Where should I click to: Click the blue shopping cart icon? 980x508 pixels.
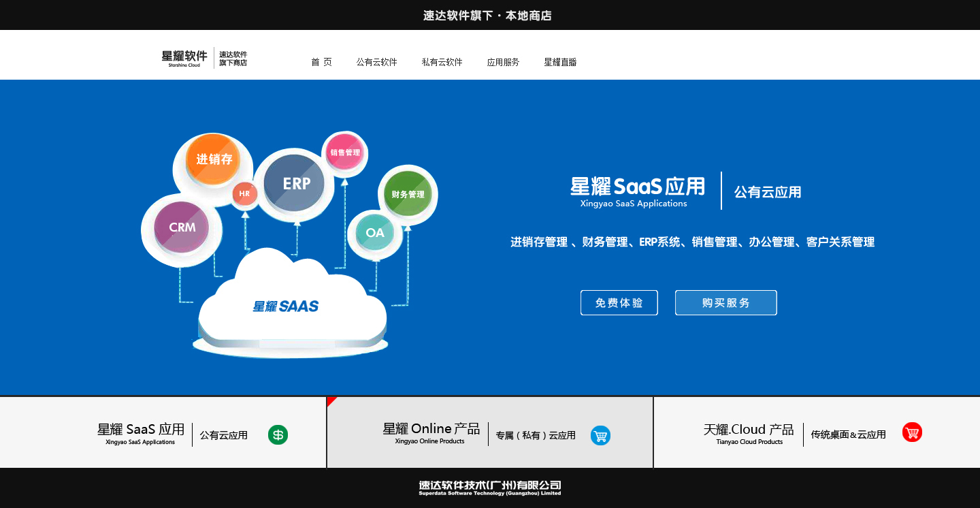tap(600, 435)
